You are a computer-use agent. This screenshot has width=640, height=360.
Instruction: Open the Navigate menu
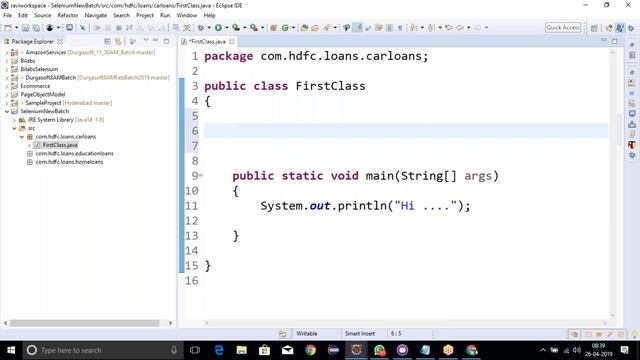pyautogui.click(x=96, y=15)
